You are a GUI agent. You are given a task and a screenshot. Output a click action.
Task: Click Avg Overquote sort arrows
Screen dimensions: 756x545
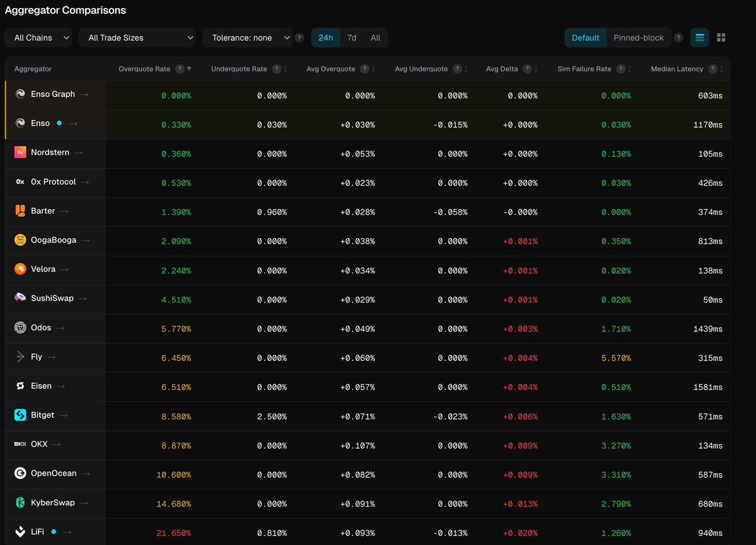pos(374,69)
